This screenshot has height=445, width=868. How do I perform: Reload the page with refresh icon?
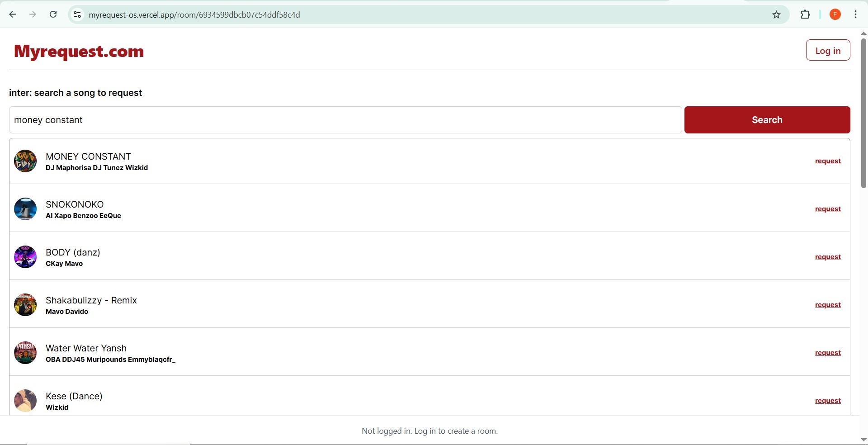(53, 14)
